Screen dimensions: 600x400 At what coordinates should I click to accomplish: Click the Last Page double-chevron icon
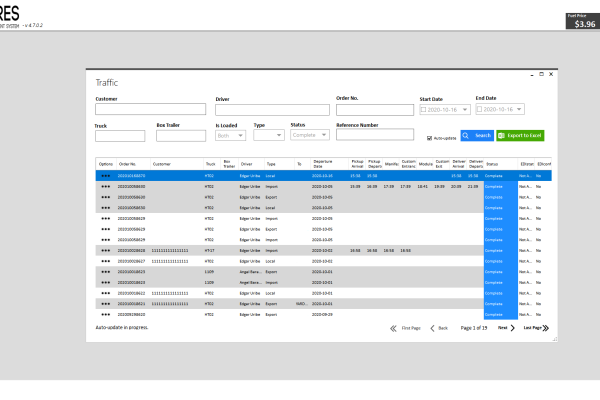pyautogui.click(x=546, y=327)
